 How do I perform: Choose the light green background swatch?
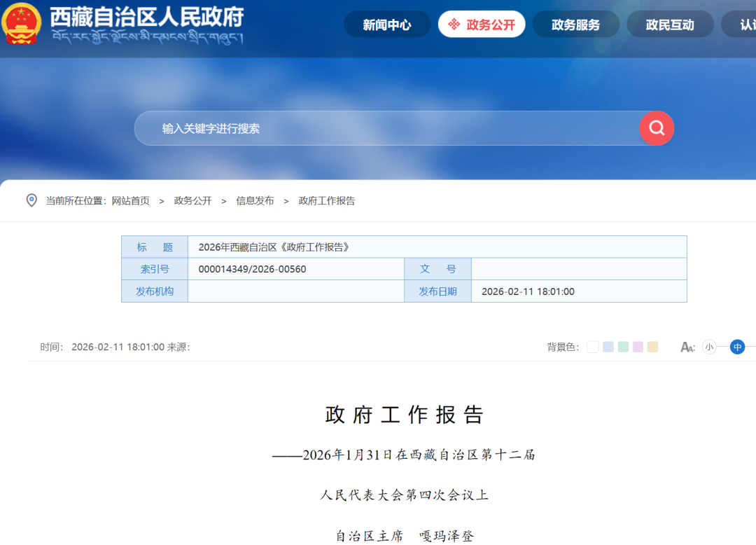[x=623, y=347]
